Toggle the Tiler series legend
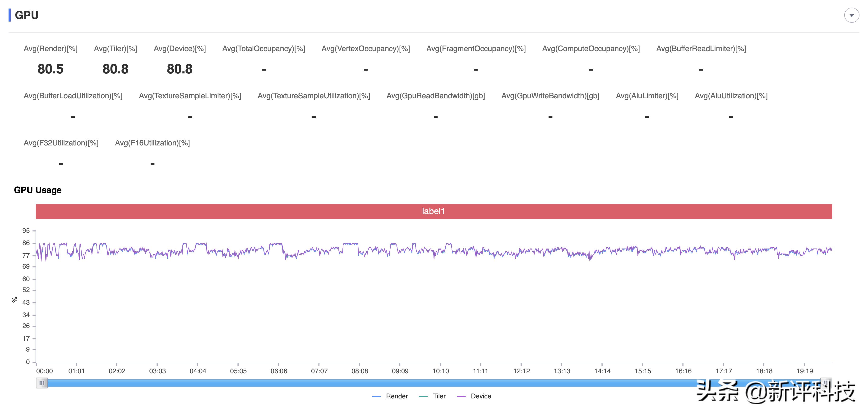Image resolution: width=868 pixels, height=415 pixels. [432, 396]
